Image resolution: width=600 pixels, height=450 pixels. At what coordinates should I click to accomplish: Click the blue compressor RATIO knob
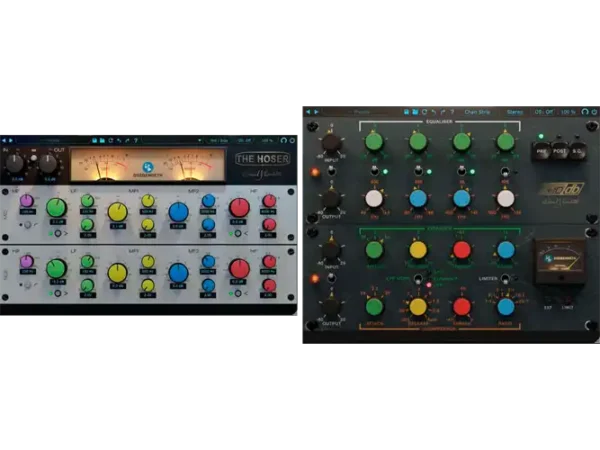506,307
